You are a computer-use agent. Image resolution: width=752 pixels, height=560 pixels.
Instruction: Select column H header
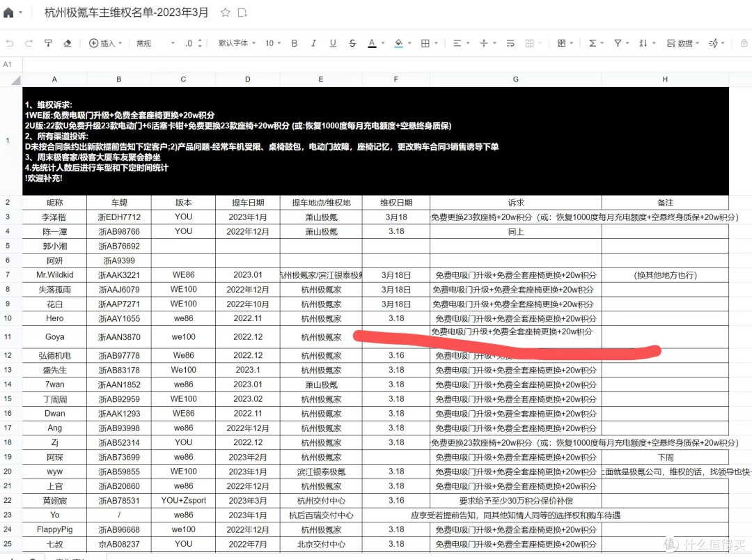pyautogui.click(x=665, y=79)
